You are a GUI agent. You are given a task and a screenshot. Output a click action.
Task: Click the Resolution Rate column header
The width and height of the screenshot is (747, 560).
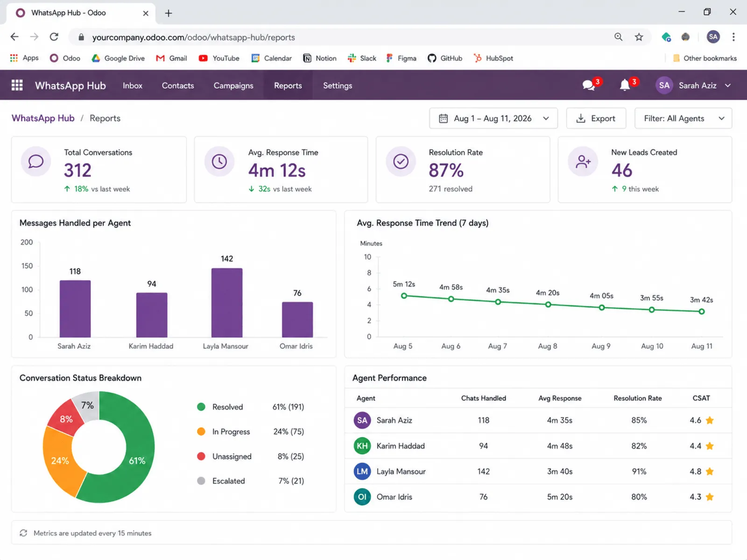pos(638,398)
